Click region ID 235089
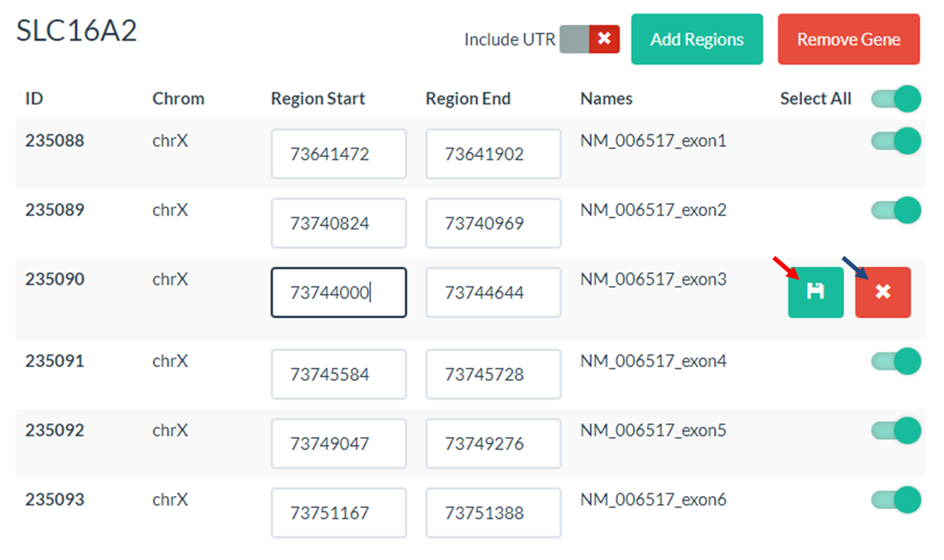Image resolution: width=944 pixels, height=560 pixels. click(55, 209)
